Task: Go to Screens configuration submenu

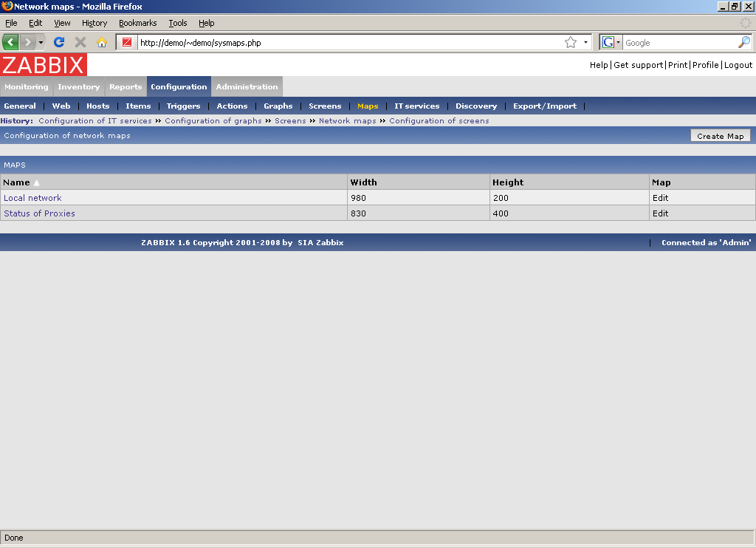Action: tap(325, 106)
